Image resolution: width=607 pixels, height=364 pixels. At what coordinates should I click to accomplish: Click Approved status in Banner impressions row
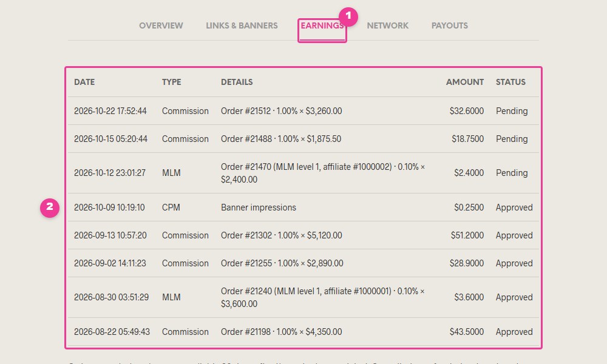[x=514, y=207]
